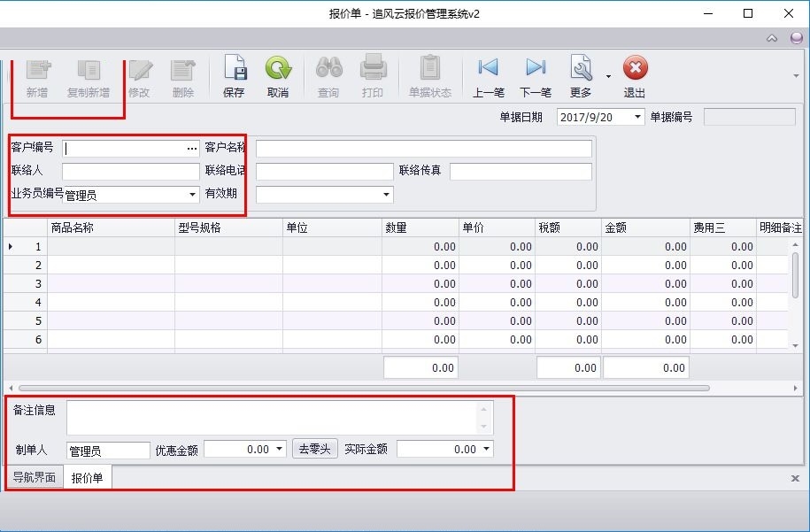The width and height of the screenshot is (810, 532).
Task: Open the 业务员编号 dropdown
Action: tap(192, 194)
